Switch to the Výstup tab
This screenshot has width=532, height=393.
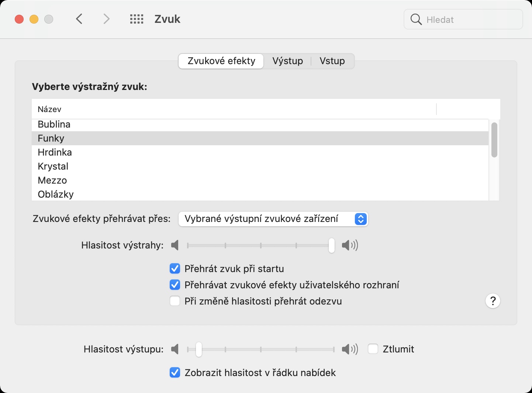pos(287,61)
